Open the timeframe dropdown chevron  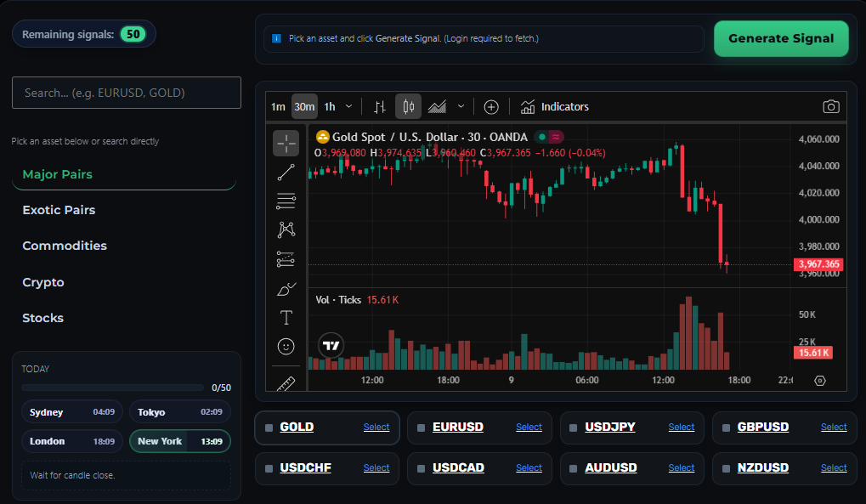point(348,106)
